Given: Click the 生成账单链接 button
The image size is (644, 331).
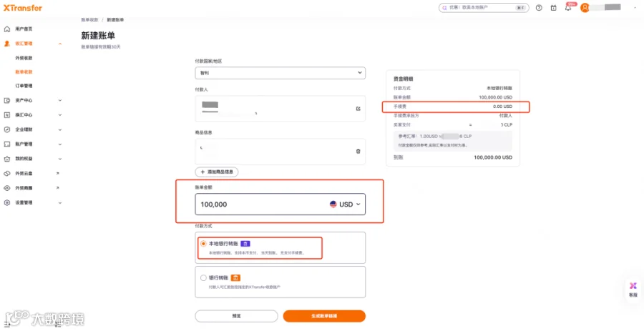Looking at the screenshot, I should click(x=324, y=316).
